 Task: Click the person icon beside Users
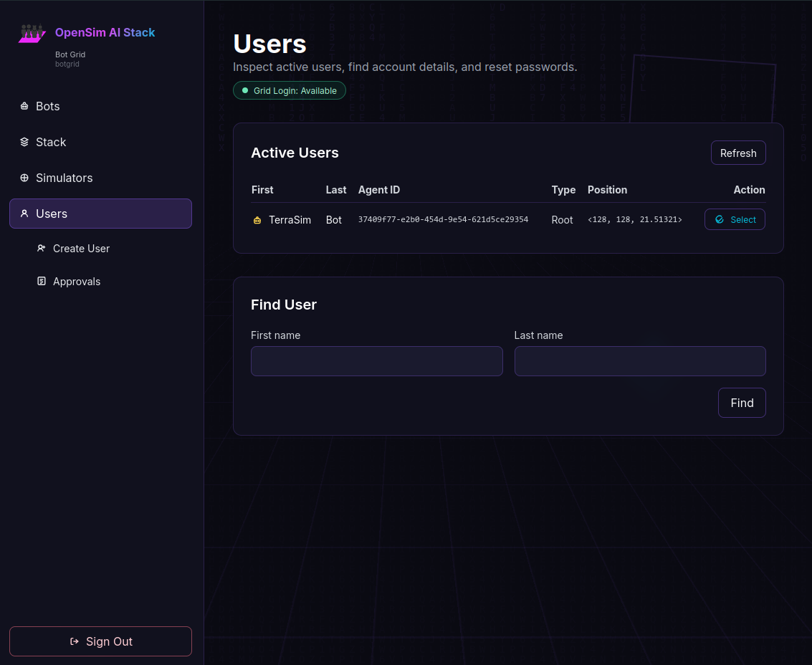24,214
